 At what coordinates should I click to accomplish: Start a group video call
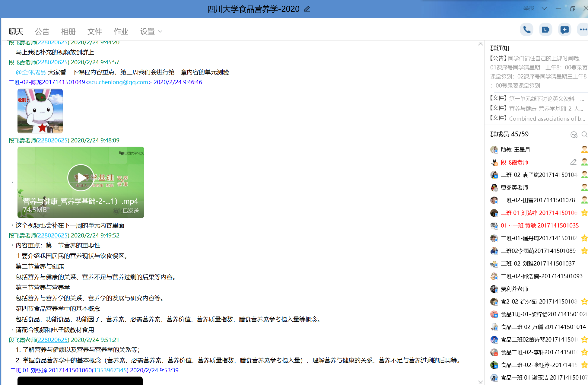pyautogui.click(x=545, y=30)
